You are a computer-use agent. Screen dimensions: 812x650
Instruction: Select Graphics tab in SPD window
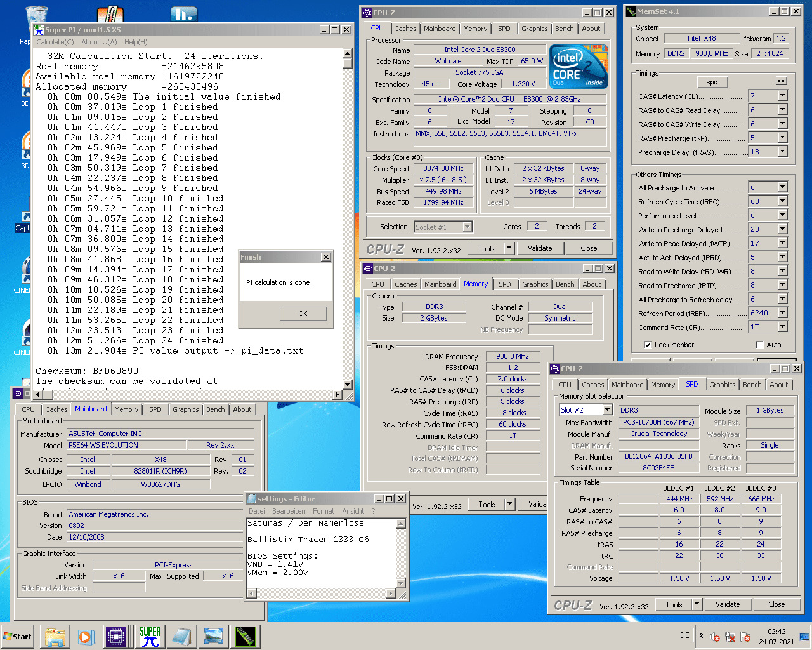723,385
